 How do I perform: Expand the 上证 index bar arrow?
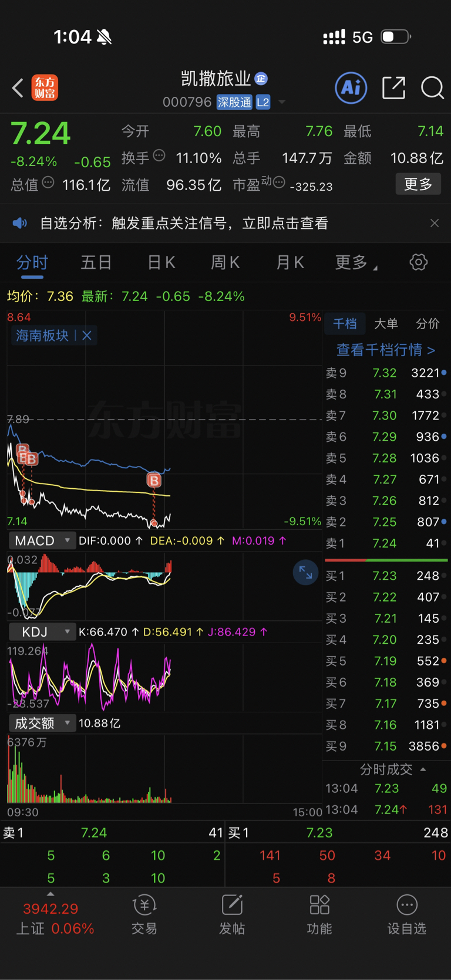[51, 894]
